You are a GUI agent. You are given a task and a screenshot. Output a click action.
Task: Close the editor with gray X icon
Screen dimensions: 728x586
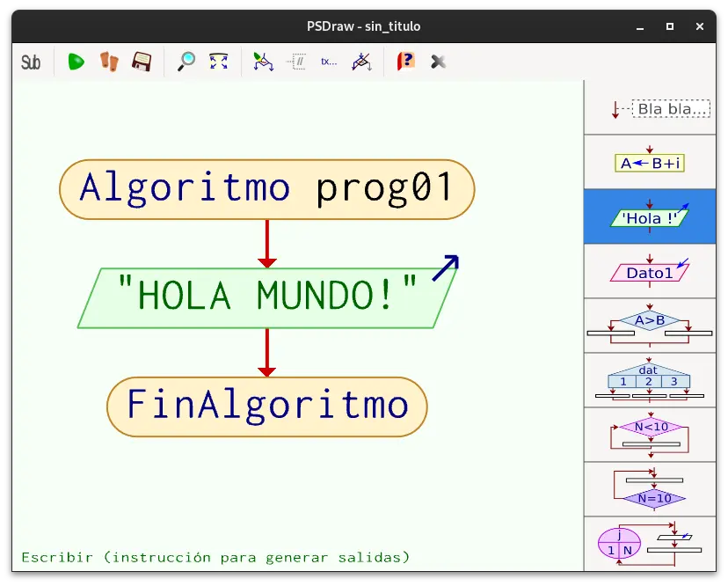point(438,62)
